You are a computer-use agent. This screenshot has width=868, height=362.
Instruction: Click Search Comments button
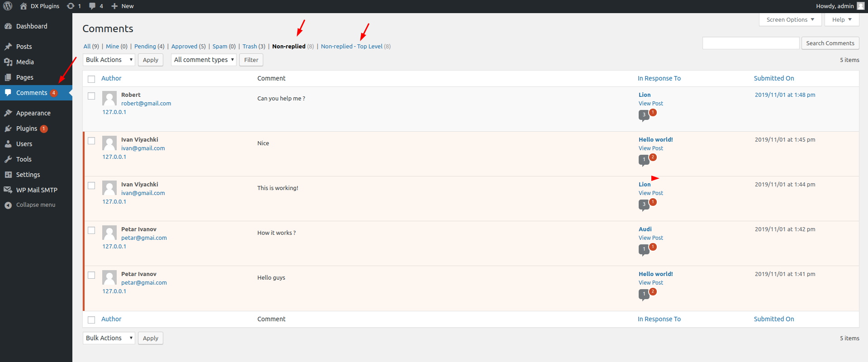(x=830, y=43)
